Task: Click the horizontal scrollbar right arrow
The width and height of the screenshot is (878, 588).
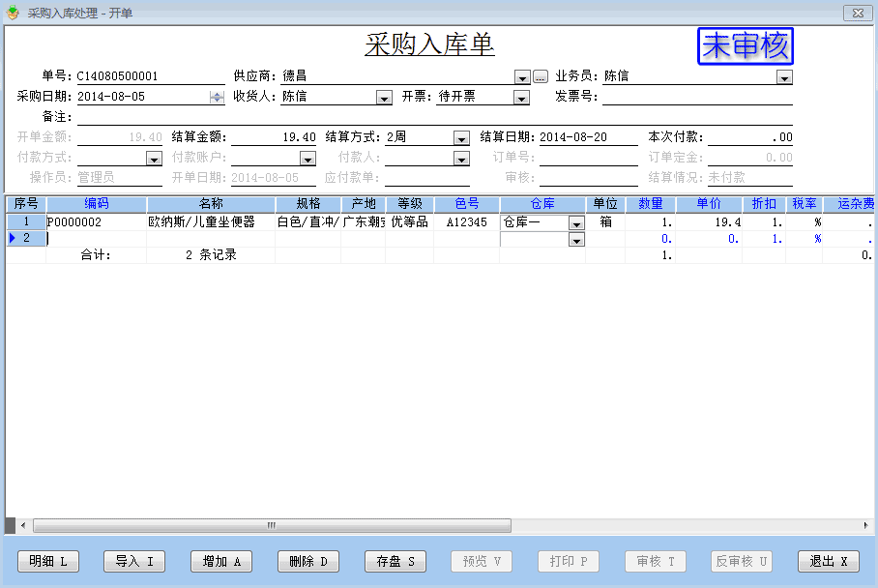Action: [866, 525]
